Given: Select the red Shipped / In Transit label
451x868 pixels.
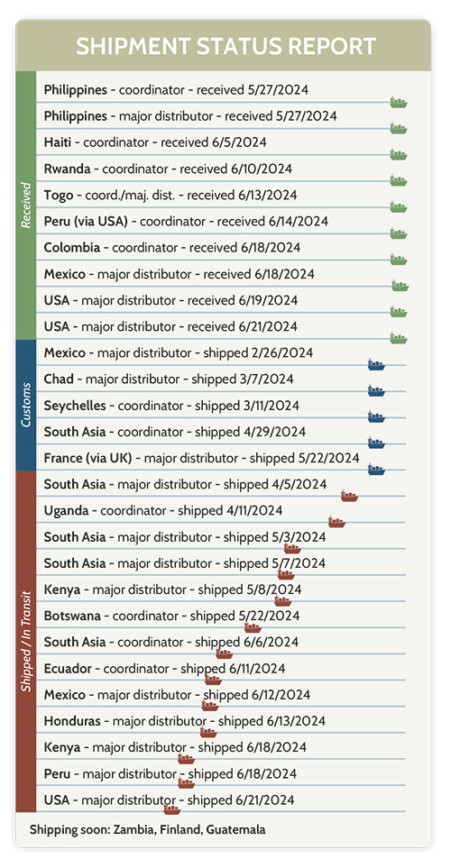Looking at the screenshot, I should point(25,642).
